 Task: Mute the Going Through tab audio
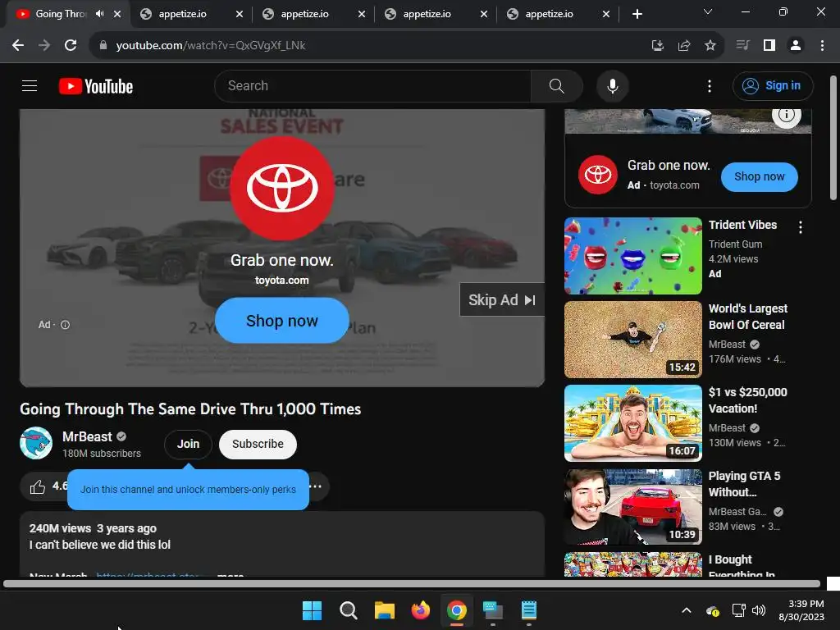click(x=99, y=14)
